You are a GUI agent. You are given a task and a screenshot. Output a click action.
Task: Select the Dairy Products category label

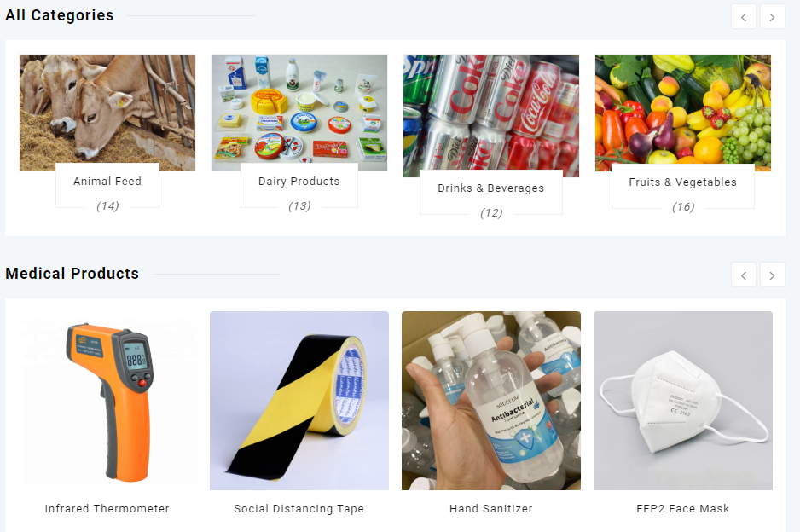coord(299,181)
